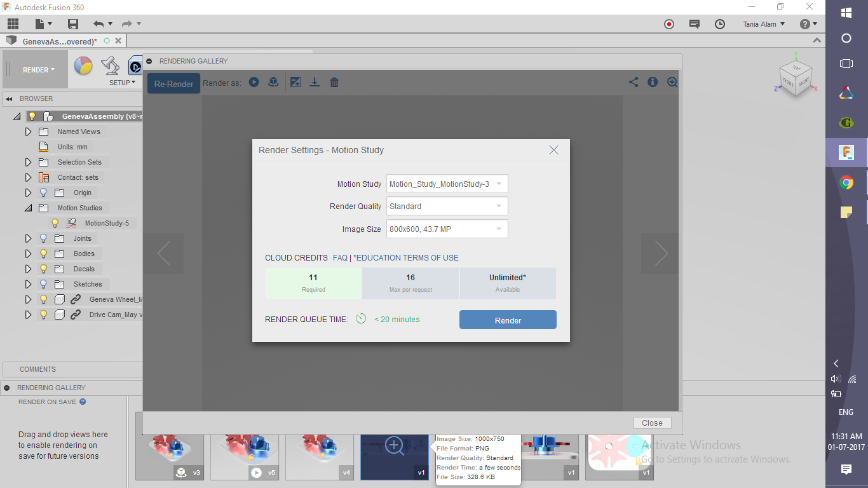Image resolution: width=868 pixels, height=488 pixels.
Task: Open the cloud credits FAQ link
Action: (340, 258)
